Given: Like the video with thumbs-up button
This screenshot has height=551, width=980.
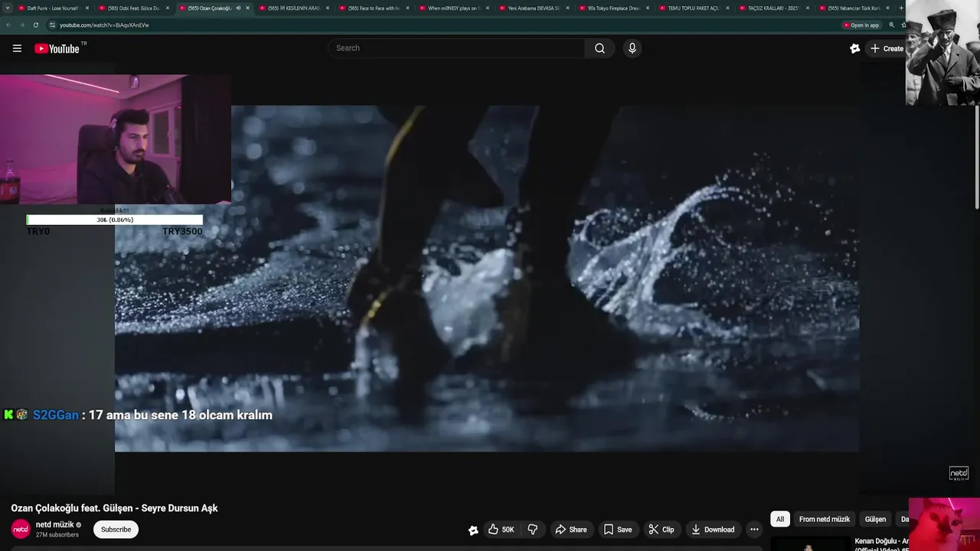Looking at the screenshot, I should (x=501, y=530).
